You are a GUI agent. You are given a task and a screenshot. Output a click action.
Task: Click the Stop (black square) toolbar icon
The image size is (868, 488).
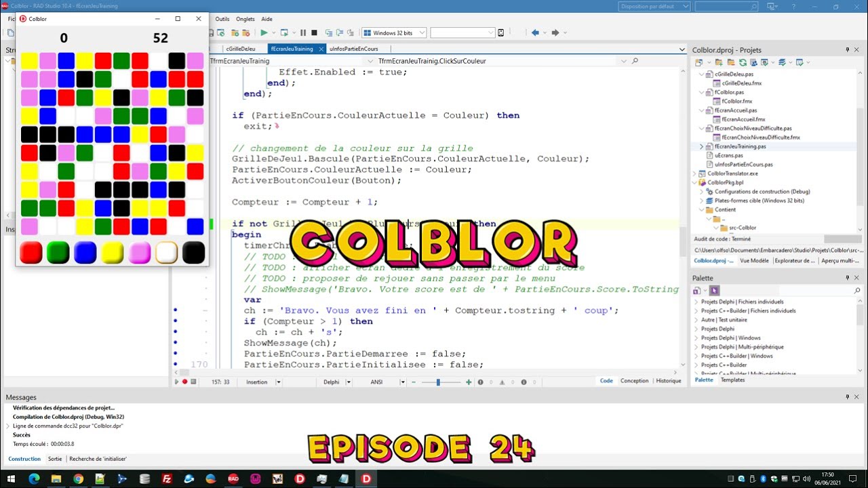314,33
